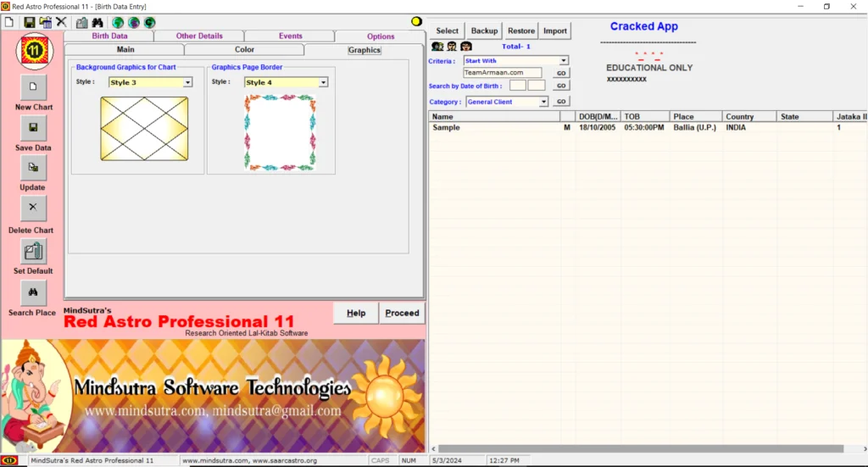Viewport: 868px width, 467px height.
Task: Click the Set Default sidebar icon
Action: (x=33, y=252)
